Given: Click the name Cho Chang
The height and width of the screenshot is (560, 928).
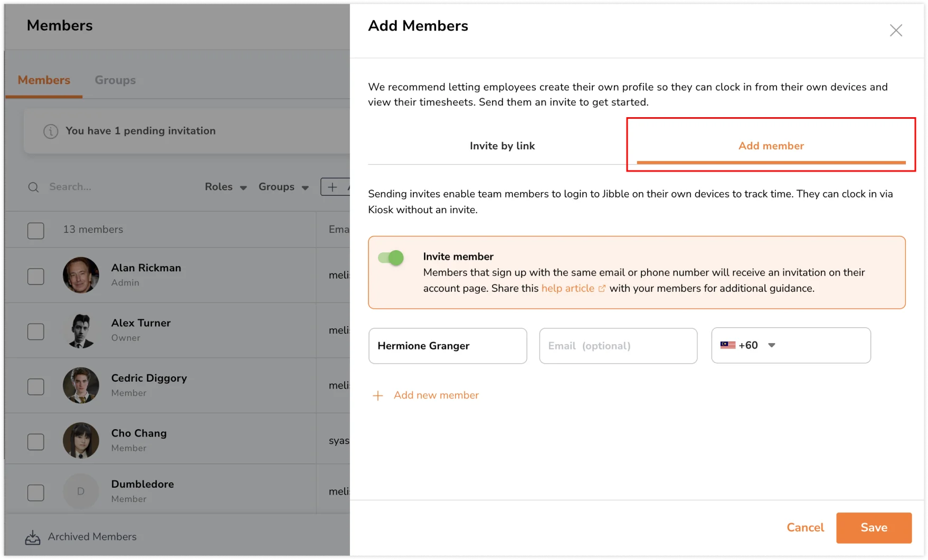Looking at the screenshot, I should (x=139, y=433).
